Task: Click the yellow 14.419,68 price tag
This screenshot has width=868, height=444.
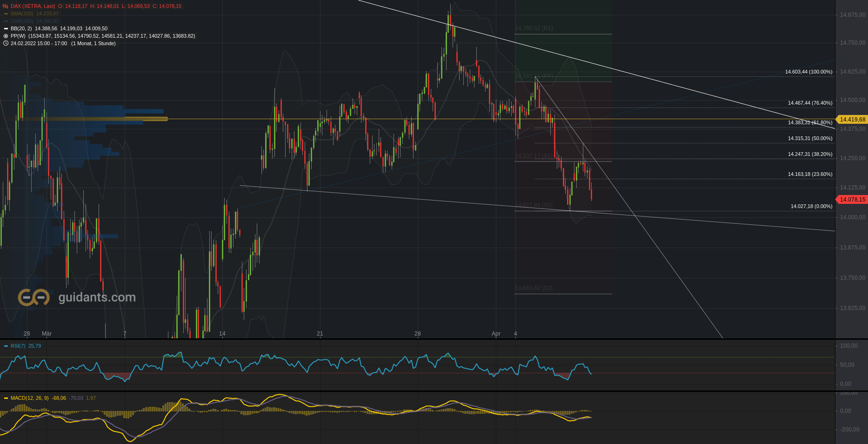Action: click(x=852, y=120)
